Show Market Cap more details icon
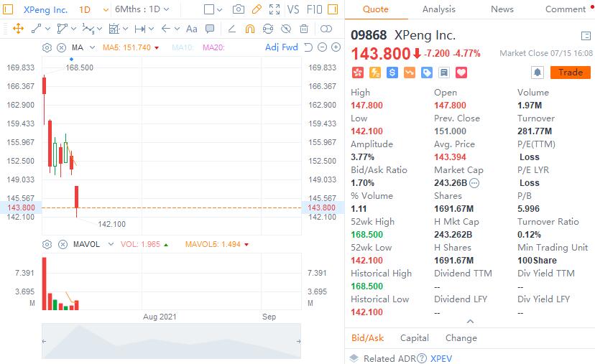Viewport: 595px width, 364px height. pyautogui.click(x=474, y=183)
